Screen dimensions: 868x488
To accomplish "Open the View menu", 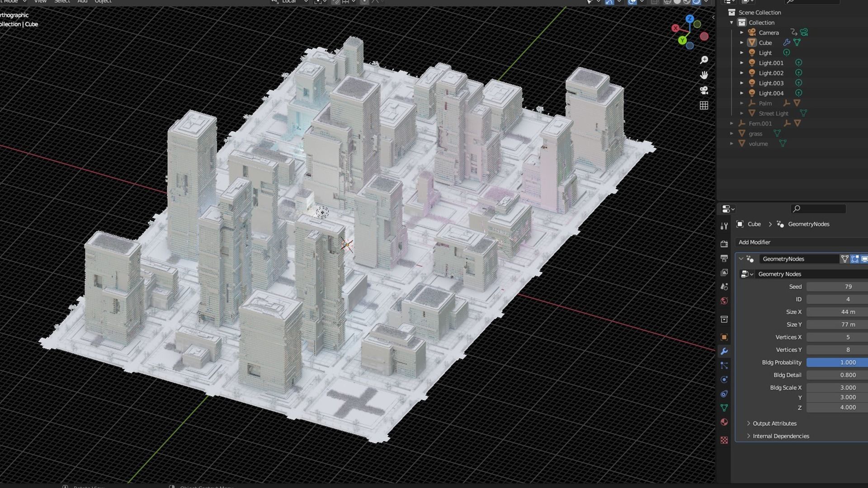I will (x=40, y=1).
